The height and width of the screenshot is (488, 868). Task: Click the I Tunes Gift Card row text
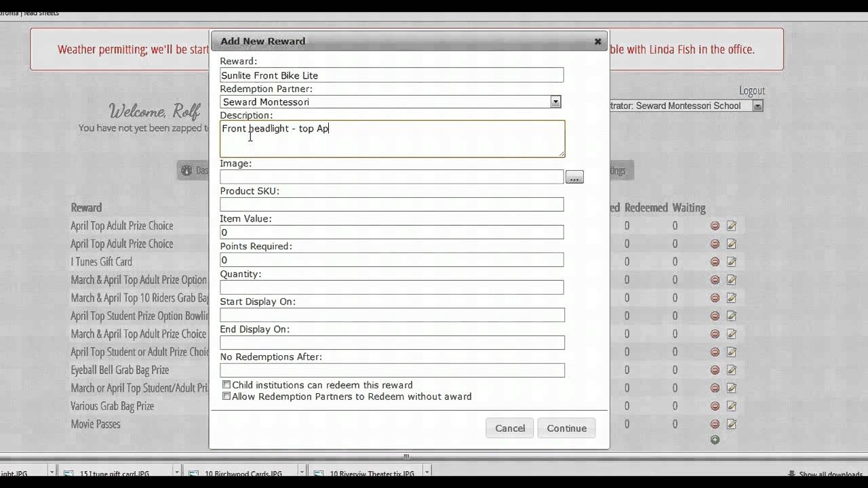point(102,262)
